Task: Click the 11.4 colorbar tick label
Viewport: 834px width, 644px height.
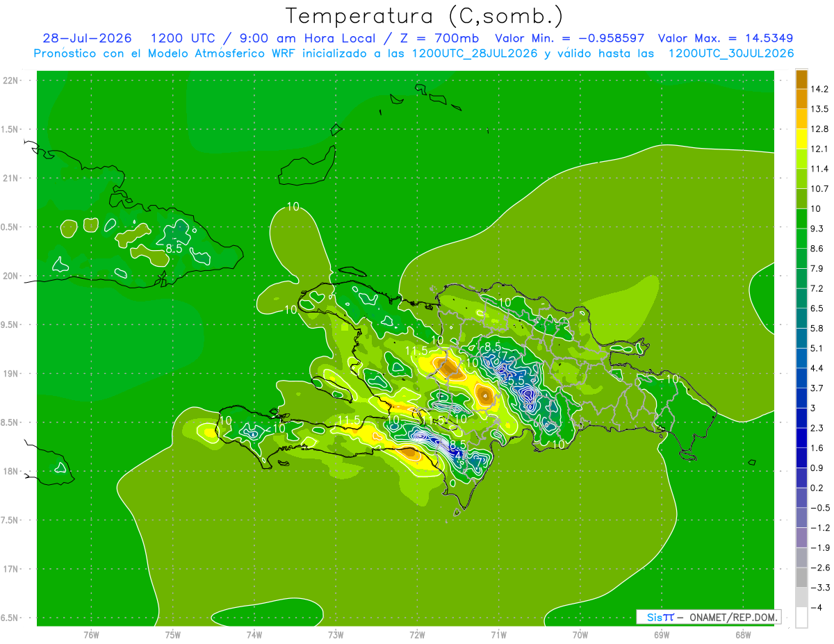Action: coord(820,169)
